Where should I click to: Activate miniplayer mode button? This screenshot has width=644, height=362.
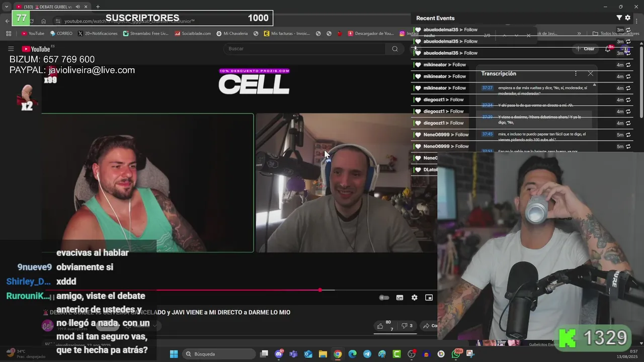429,298
